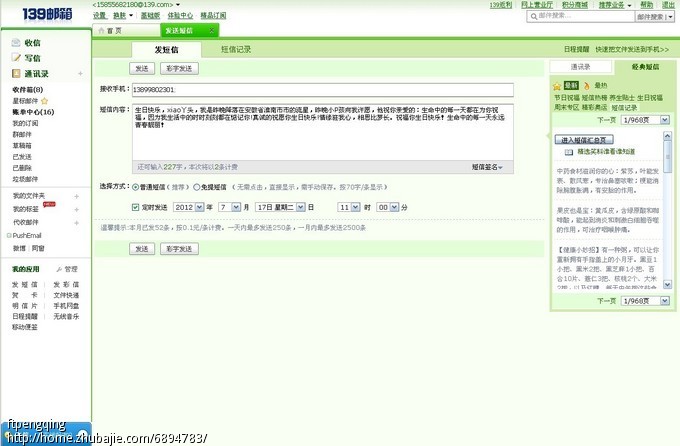
Task: Expand the 短信签名 dropdown
Action: (x=487, y=167)
